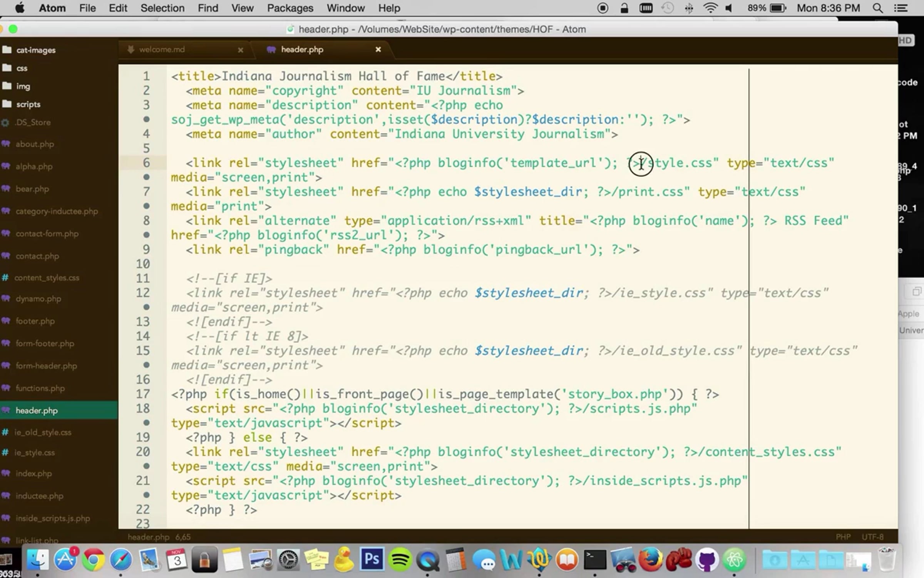Screen dimensions: 924x578
Task: Click line number 17 in gutter
Action: point(143,394)
